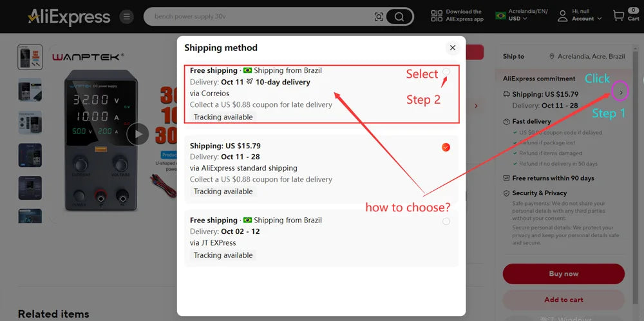Click the Ship to Acrelandia location link
The image size is (644, 321).
(587, 56)
